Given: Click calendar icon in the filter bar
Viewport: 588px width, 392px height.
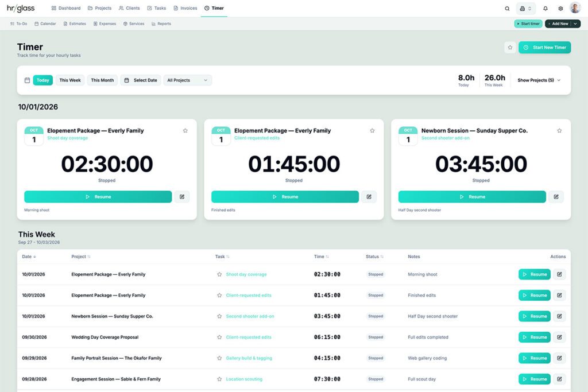Looking at the screenshot, I should tap(28, 80).
